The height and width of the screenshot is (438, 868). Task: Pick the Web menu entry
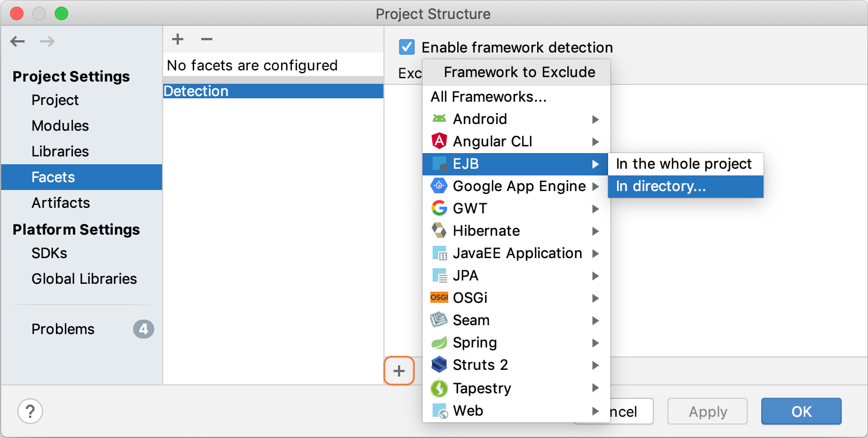coord(516,411)
